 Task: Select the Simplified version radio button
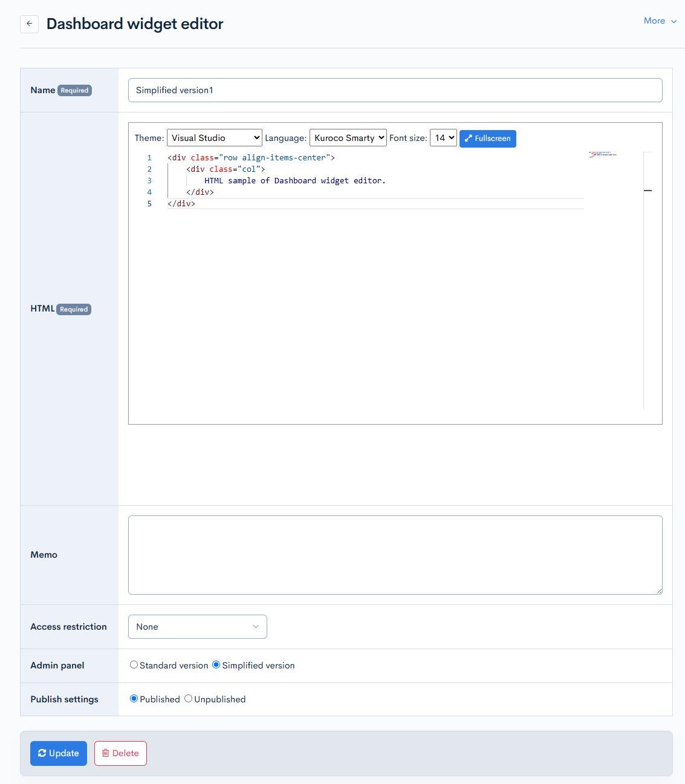coord(216,665)
